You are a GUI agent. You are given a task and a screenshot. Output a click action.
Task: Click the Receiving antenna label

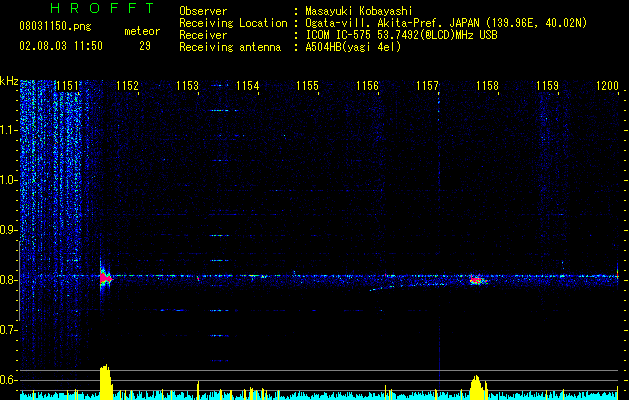pyautogui.click(x=230, y=47)
